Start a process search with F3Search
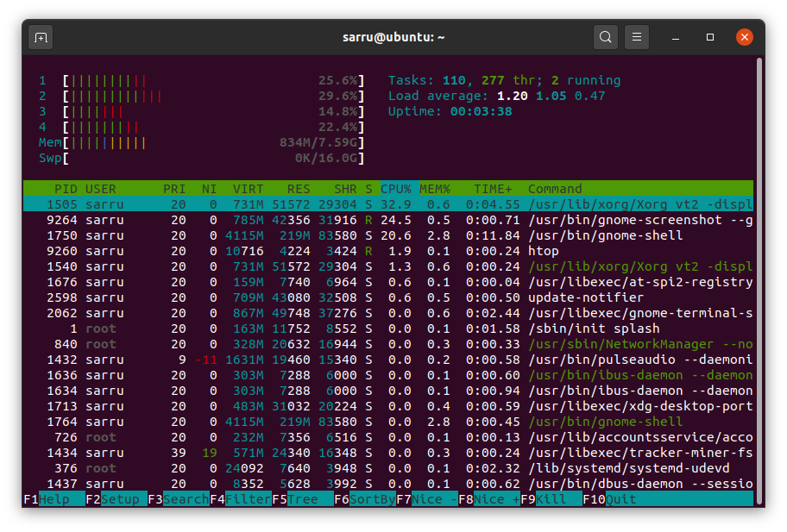Screen dimensions: 787x532 [x=175, y=498]
